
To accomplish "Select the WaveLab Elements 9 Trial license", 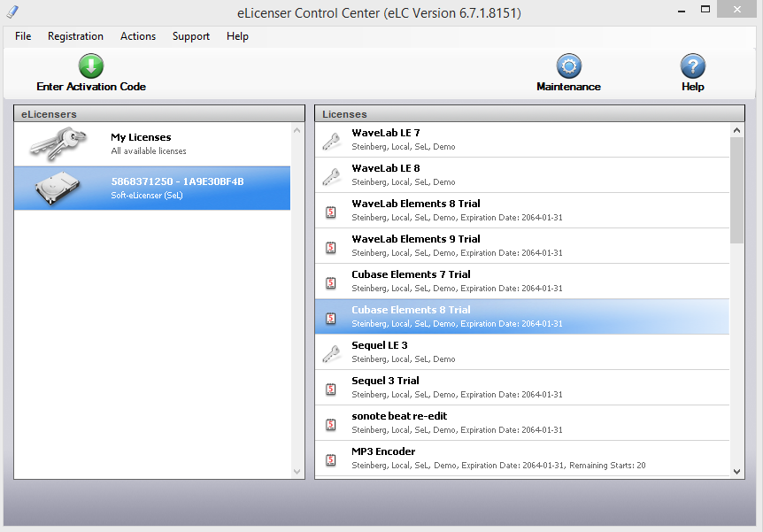I will click(522, 246).
